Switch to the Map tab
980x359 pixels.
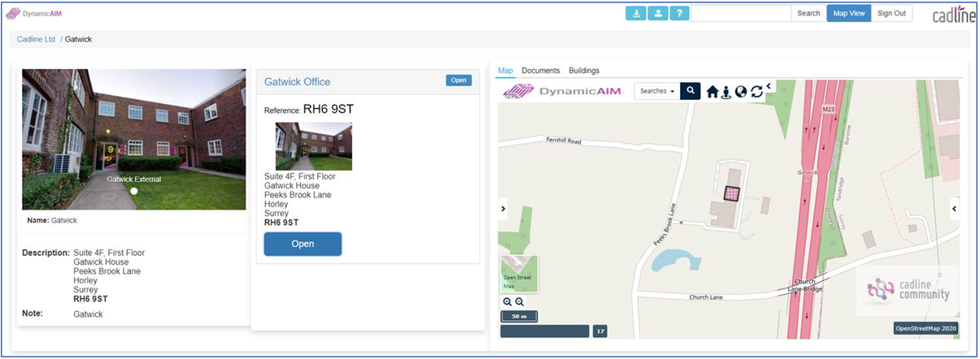tap(505, 71)
